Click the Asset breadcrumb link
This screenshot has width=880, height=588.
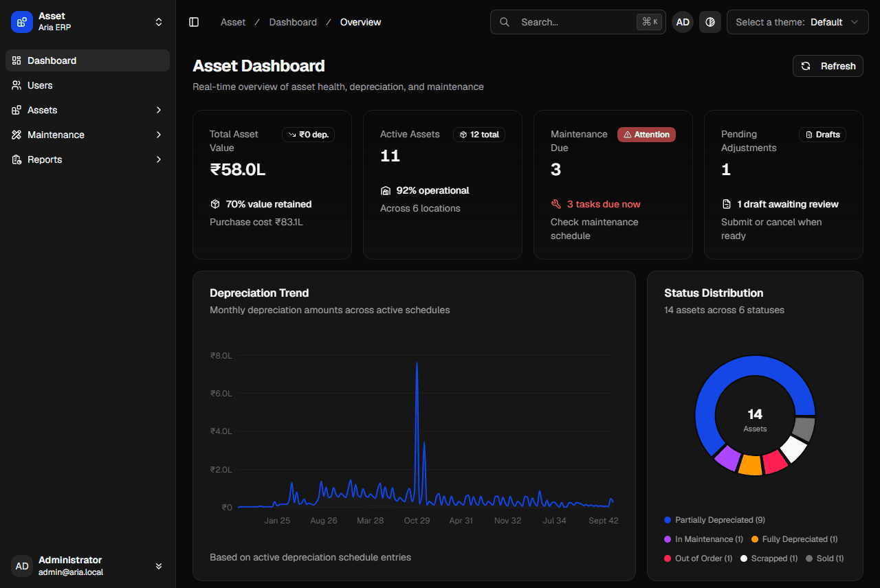(x=233, y=22)
